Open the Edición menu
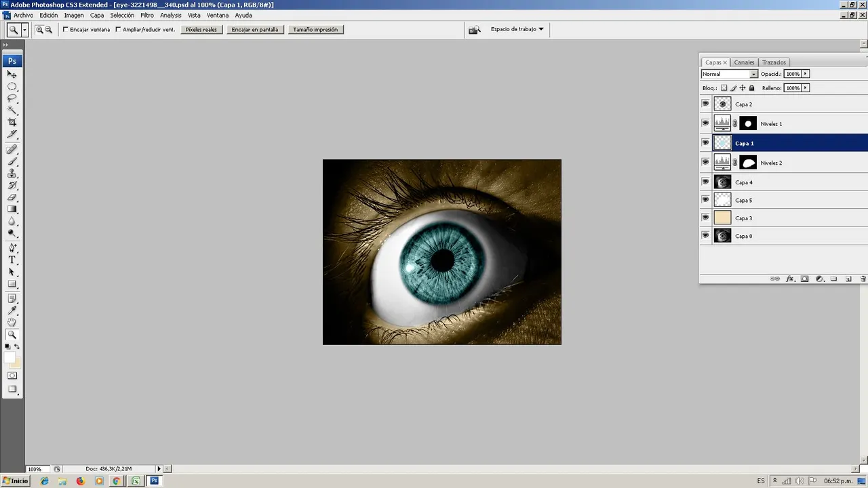Viewport: 868px width, 488px height. pos(49,15)
